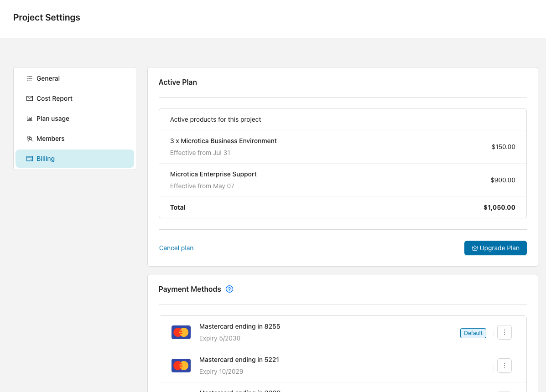The height and width of the screenshot is (392, 546).
Task: Click 'Mastercard ending in 5221' text
Action: click(x=239, y=360)
